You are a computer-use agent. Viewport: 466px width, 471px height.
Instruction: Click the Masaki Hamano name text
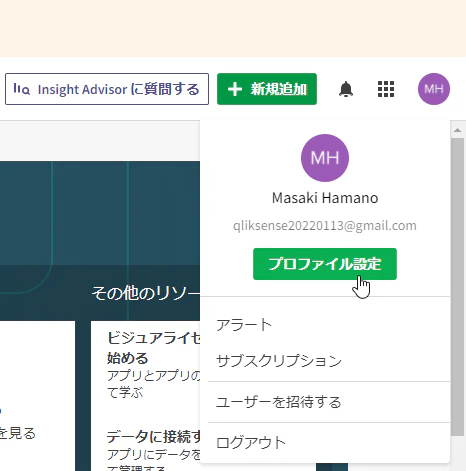325,198
